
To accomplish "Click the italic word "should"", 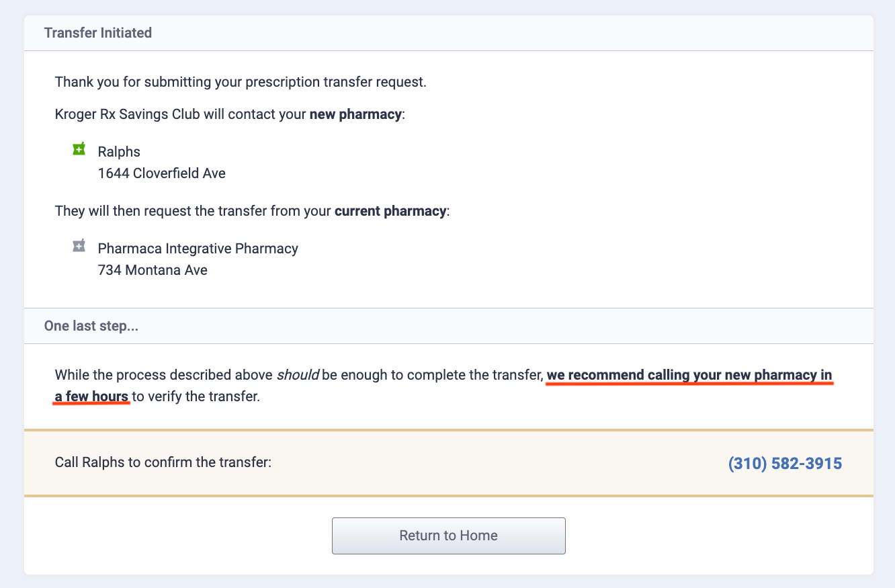I will click(x=298, y=375).
